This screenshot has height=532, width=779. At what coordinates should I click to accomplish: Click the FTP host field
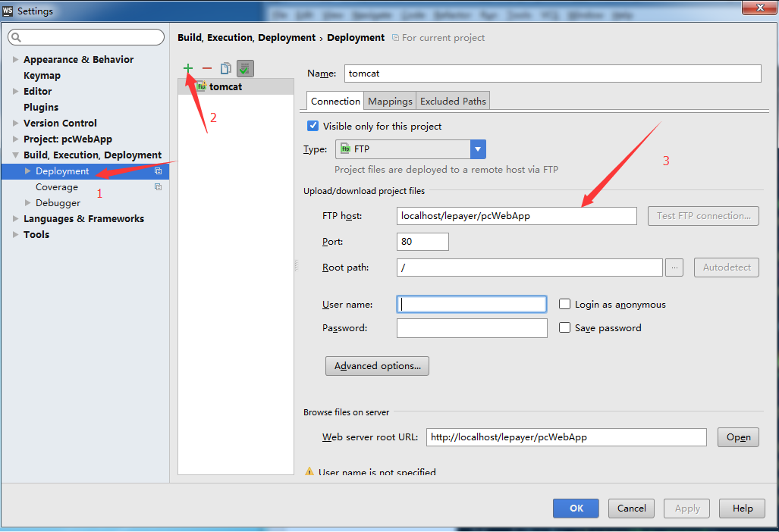click(x=517, y=216)
